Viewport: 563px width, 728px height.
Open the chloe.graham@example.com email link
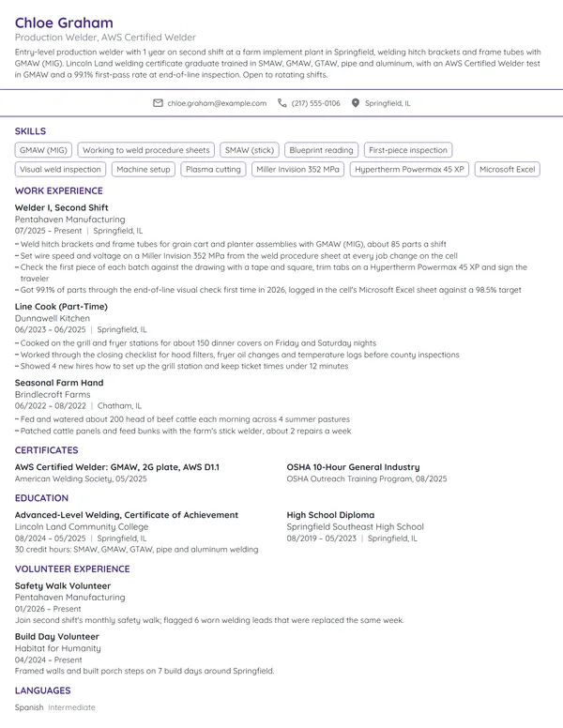pos(217,103)
